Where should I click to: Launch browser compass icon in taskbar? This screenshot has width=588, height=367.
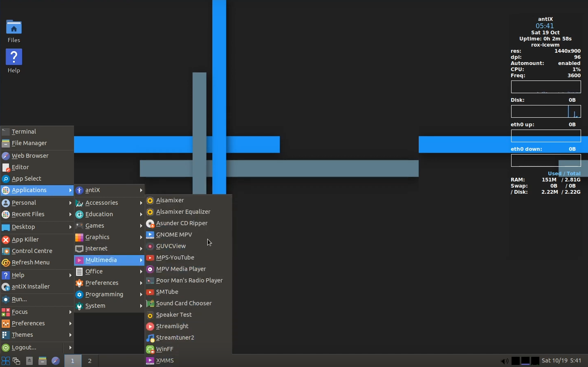tap(56, 361)
